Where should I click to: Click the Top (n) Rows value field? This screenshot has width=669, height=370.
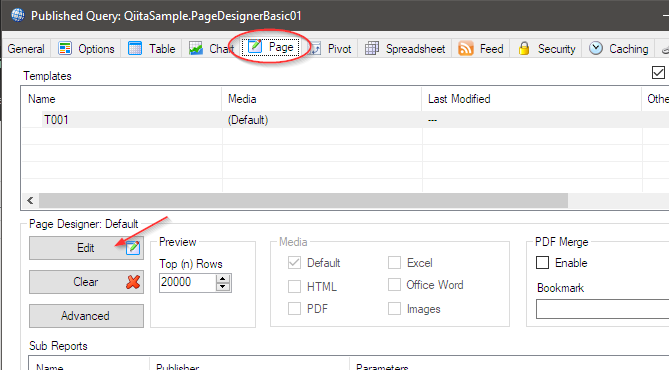[x=187, y=282]
